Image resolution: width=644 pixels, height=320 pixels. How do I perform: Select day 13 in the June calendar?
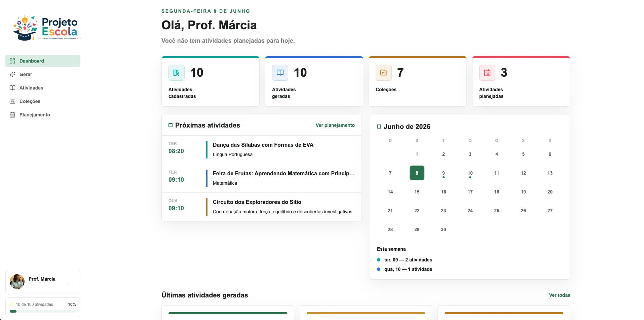(550, 173)
